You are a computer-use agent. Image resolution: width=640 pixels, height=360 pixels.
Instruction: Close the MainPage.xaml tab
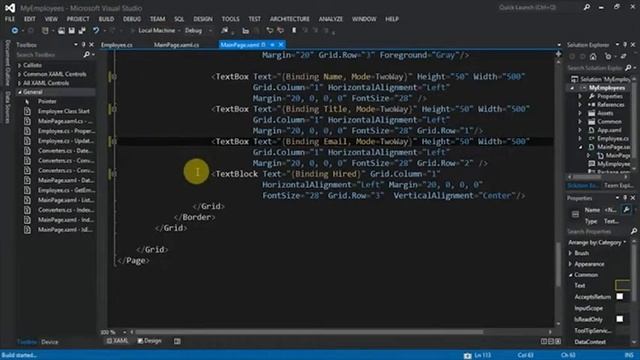tap(281, 44)
